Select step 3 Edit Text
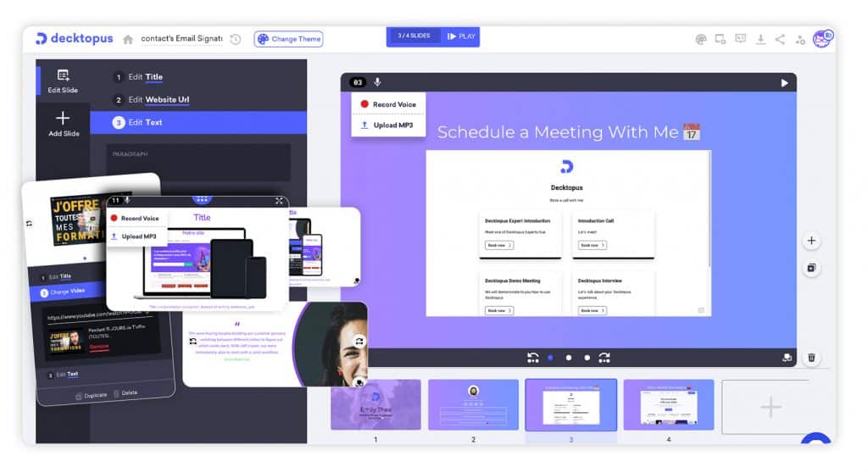Viewport: 868px width, 473px height. coord(198,122)
